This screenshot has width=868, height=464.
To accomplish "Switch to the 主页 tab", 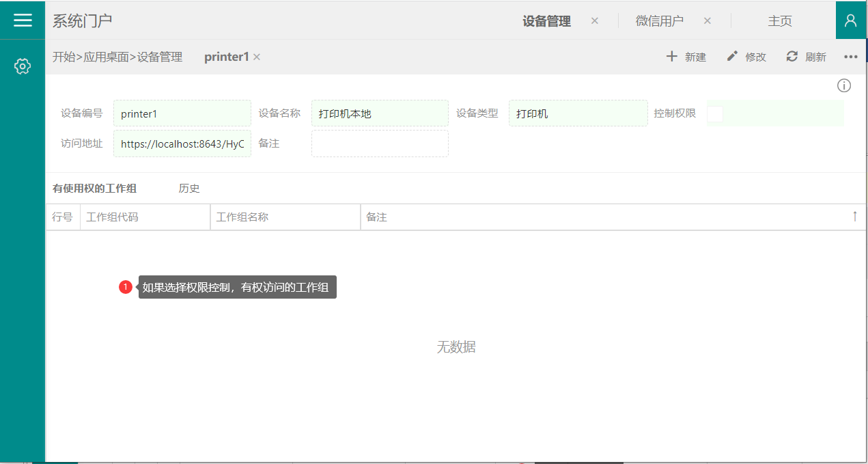I will (780, 21).
